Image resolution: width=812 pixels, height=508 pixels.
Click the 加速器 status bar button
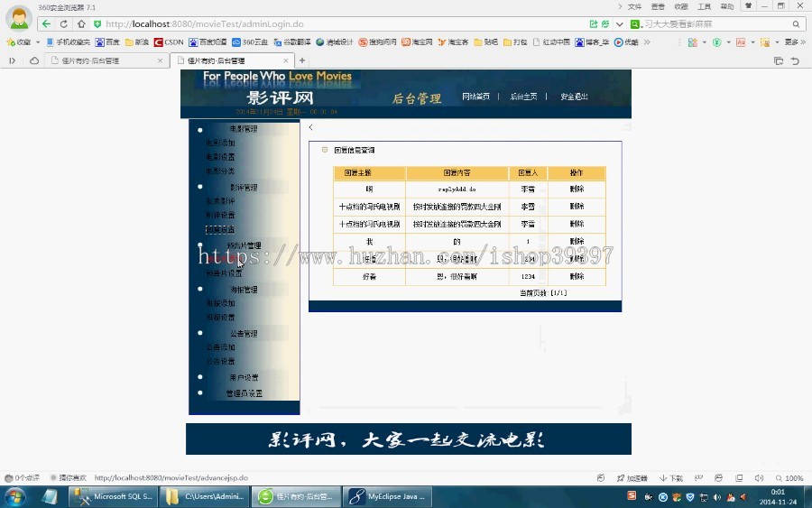(632, 478)
